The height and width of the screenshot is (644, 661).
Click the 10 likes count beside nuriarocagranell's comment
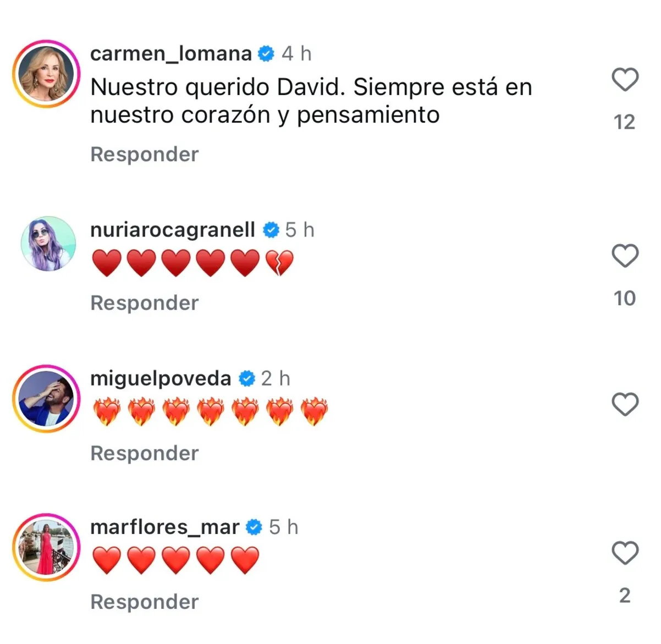click(624, 299)
